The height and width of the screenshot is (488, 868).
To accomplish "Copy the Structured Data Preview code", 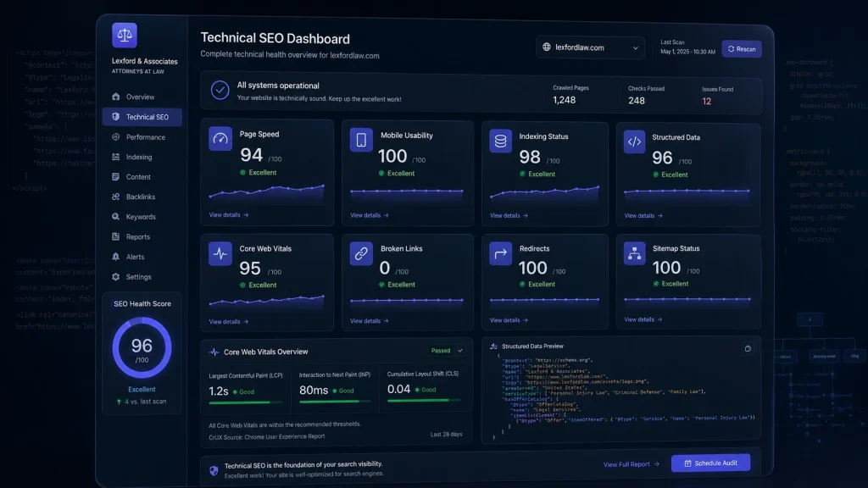I will pyautogui.click(x=748, y=348).
